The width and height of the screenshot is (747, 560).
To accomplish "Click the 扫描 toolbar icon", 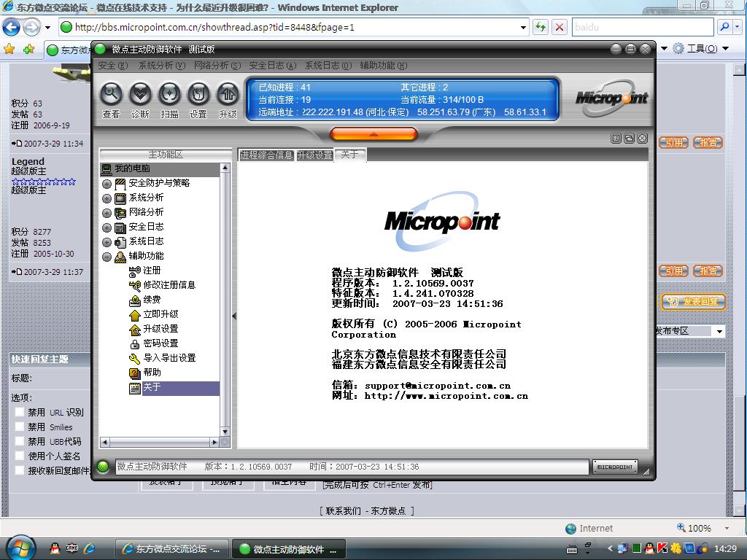I will [x=169, y=94].
